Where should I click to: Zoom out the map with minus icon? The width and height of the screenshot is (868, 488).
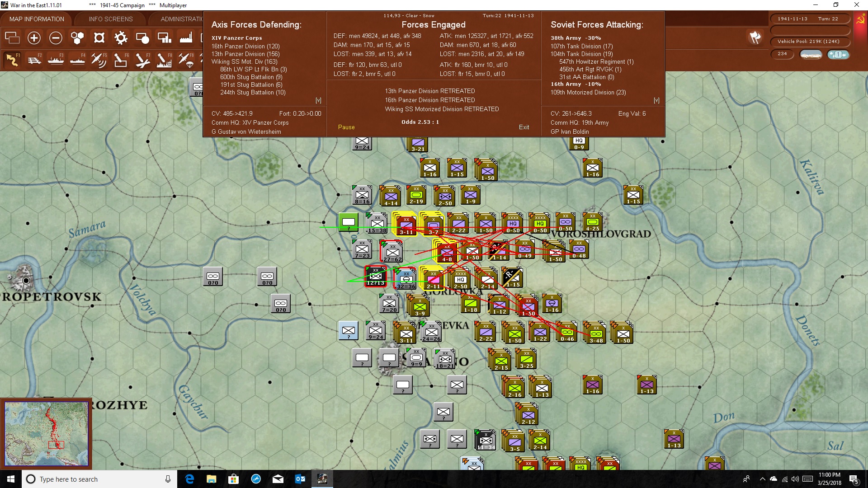click(x=56, y=38)
